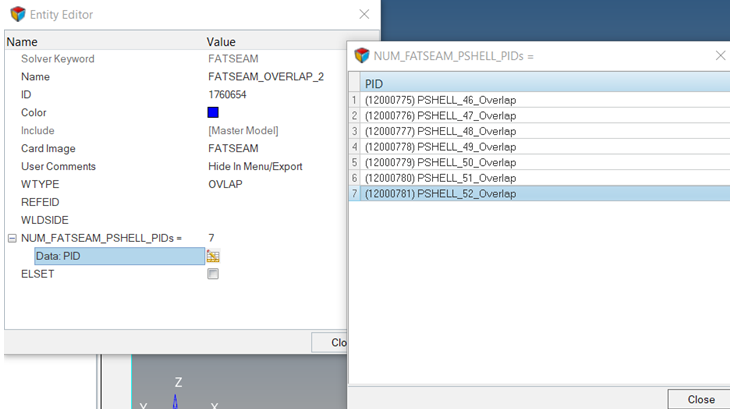Click the PSHELL_51_Overlap row
Viewport: 730px width, 409px height.
(x=440, y=178)
